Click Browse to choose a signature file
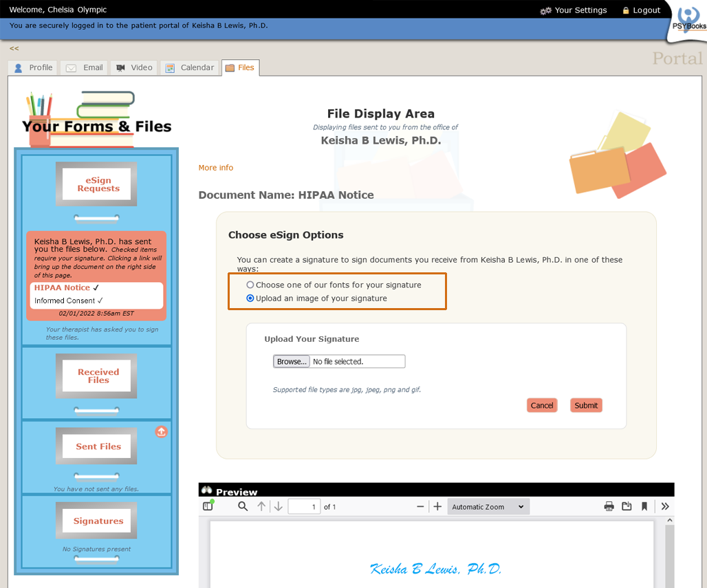Screen dimensions: 707x588 click(x=292, y=362)
